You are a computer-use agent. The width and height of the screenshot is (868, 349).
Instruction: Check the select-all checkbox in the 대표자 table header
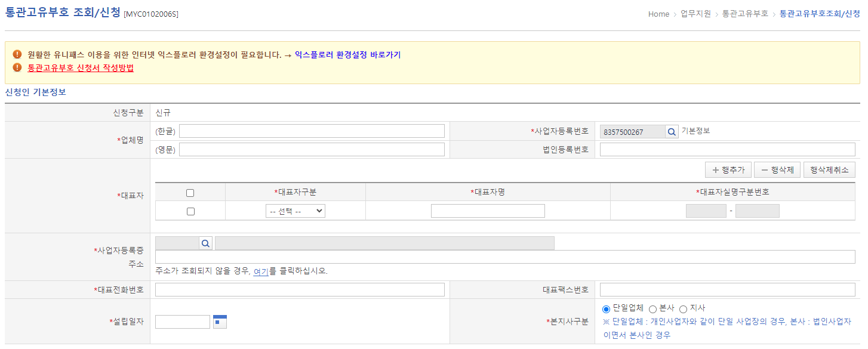tap(189, 192)
